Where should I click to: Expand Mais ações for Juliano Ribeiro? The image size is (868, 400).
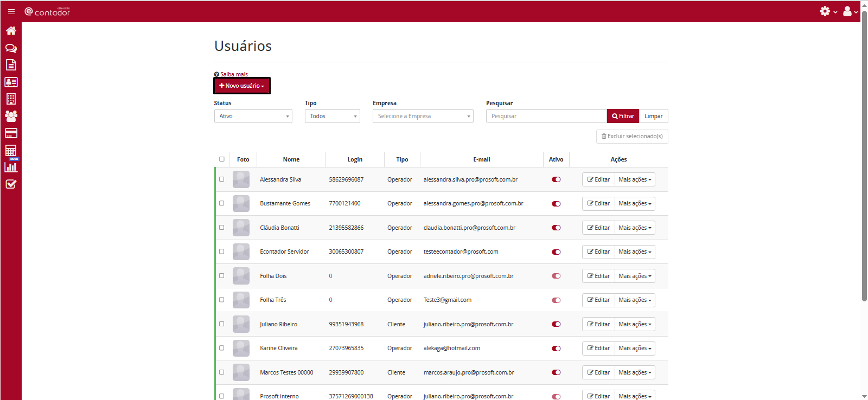click(x=635, y=324)
